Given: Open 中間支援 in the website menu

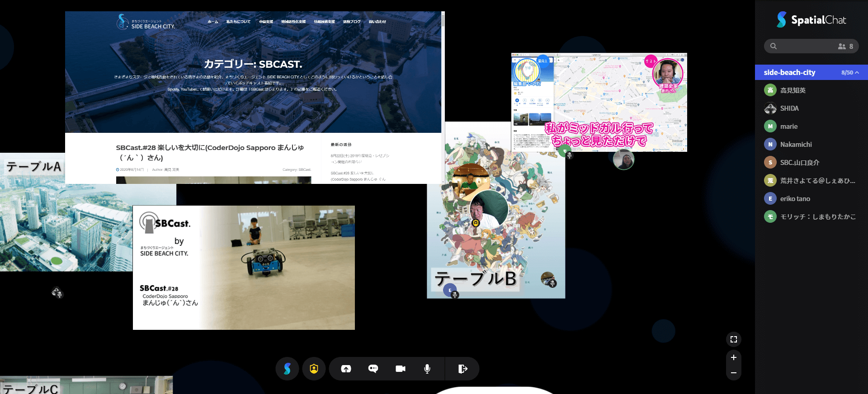Looking at the screenshot, I should pyautogui.click(x=266, y=22).
